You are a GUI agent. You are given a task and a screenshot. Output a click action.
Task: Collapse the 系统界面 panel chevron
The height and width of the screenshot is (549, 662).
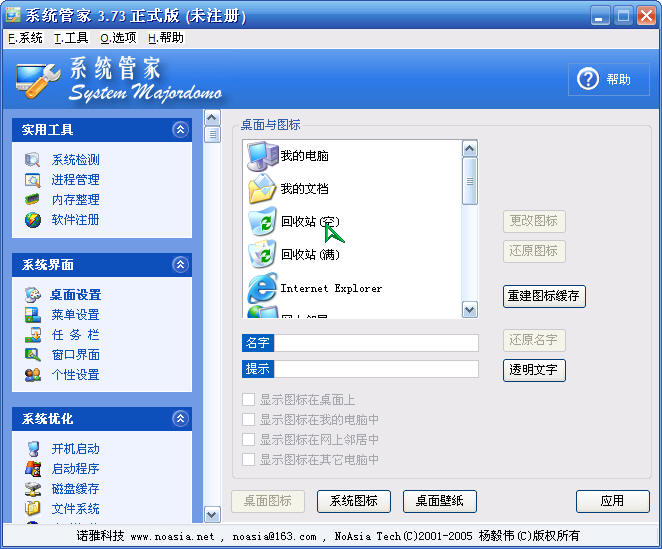click(x=180, y=264)
